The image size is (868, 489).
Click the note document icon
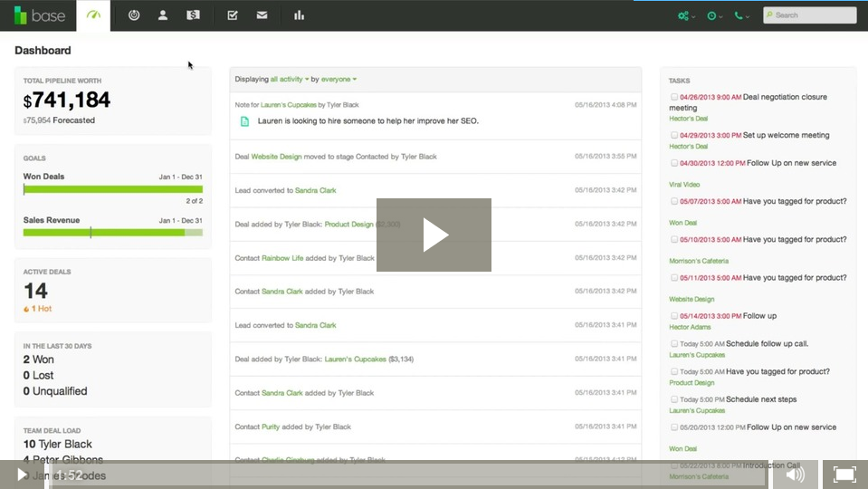(x=244, y=121)
